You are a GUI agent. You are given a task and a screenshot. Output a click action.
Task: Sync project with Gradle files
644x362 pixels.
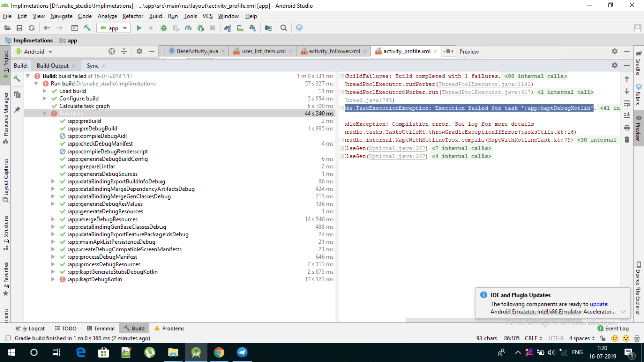point(227,28)
